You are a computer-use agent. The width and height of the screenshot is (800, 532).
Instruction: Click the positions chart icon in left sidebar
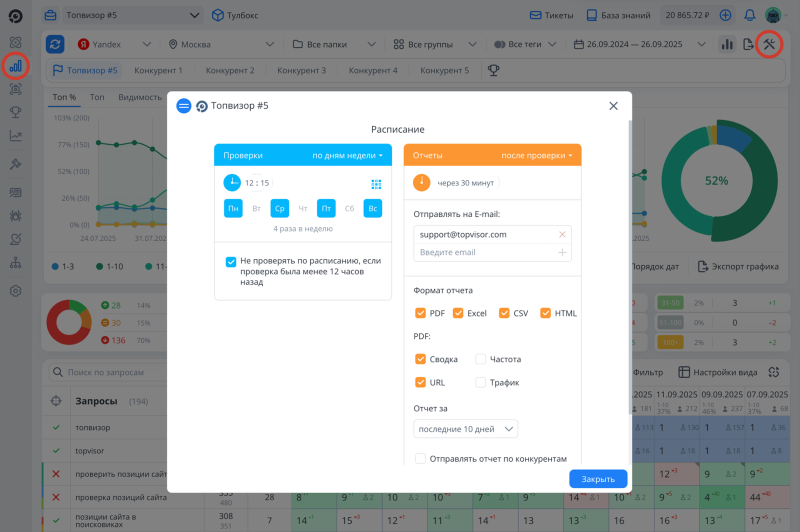click(15, 66)
